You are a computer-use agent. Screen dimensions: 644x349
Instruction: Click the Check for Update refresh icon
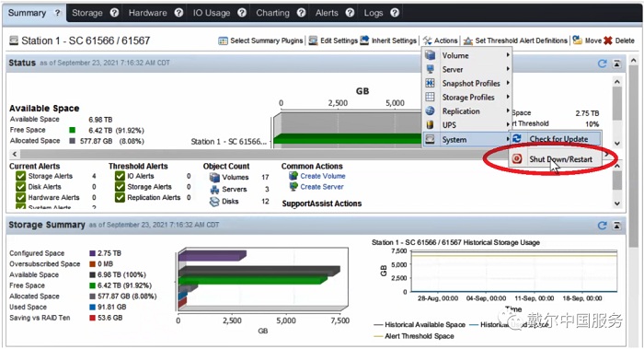tap(517, 138)
